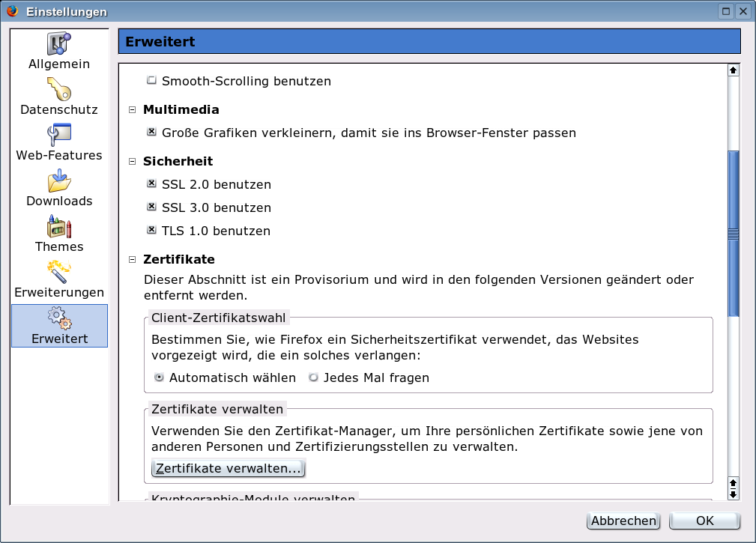
Task: Open the Web-Features panel icon
Action: [x=59, y=136]
